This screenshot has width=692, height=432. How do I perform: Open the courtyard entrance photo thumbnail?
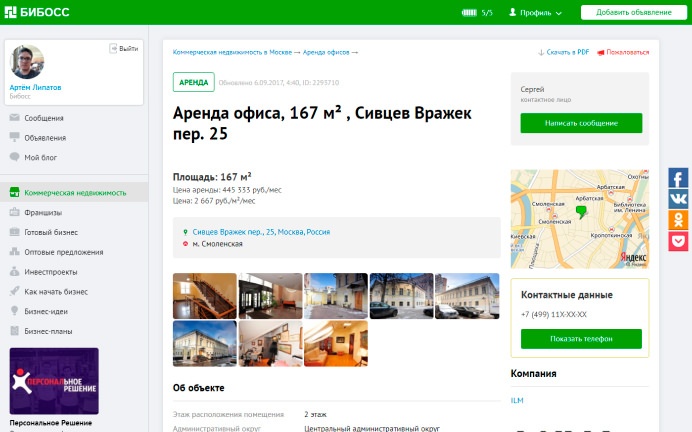(x=336, y=296)
